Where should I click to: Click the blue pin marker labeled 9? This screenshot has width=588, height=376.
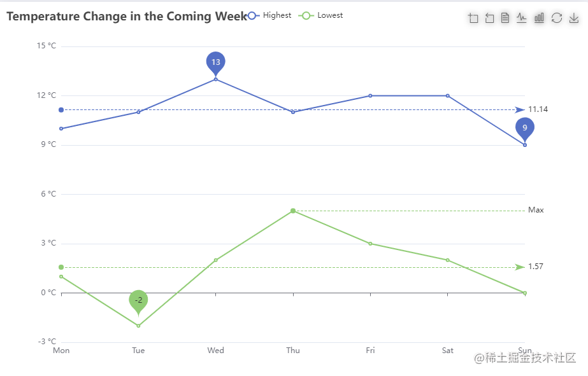tap(524, 128)
